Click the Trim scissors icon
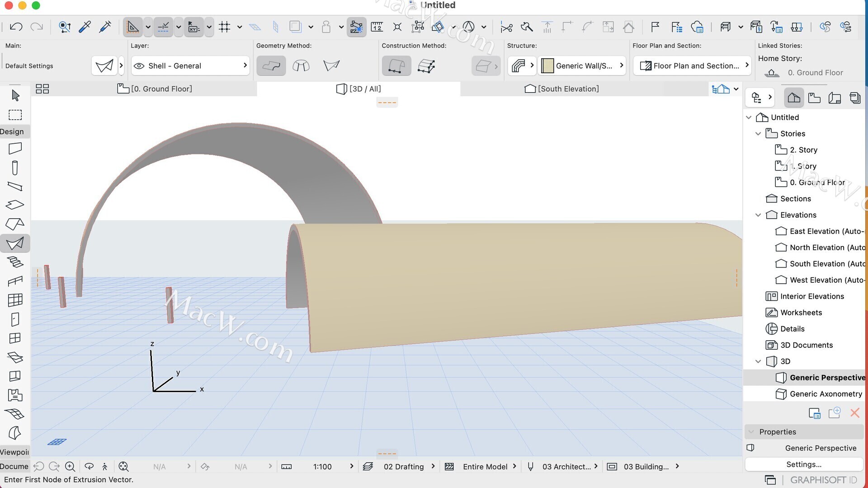This screenshot has height=488, width=868. (x=506, y=27)
